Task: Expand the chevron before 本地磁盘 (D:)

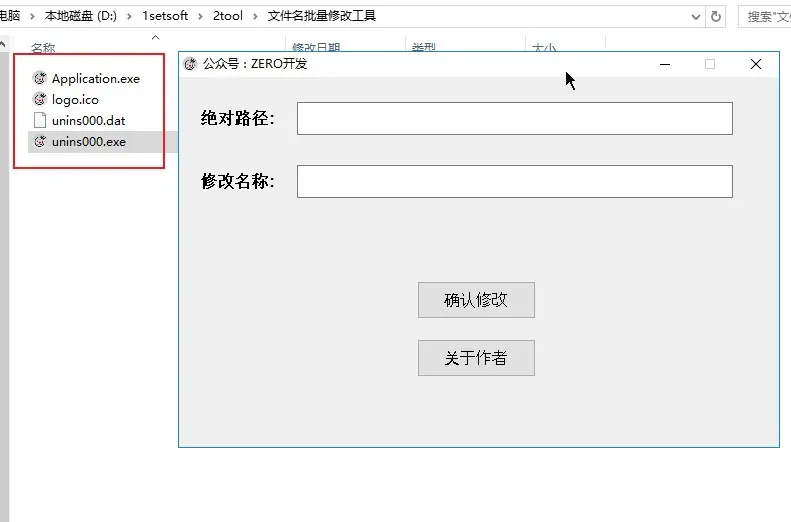Action: click(x=32, y=17)
